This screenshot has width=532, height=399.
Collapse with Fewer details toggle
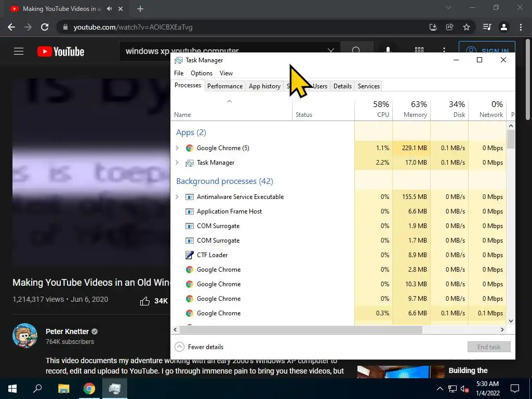199,347
